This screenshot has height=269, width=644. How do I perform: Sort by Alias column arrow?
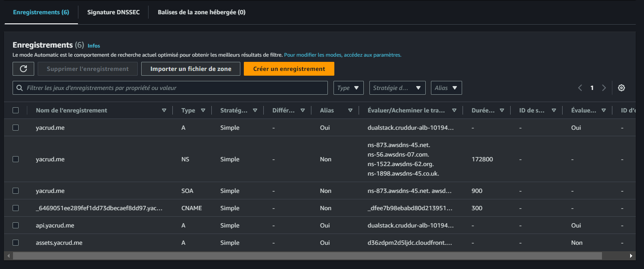point(350,110)
